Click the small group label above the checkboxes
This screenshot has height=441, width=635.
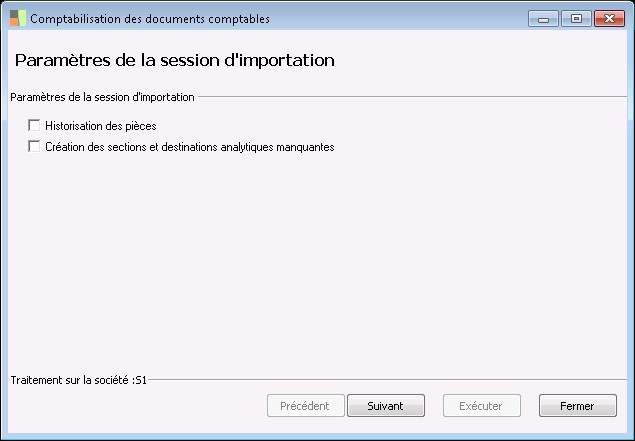click(102, 97)
